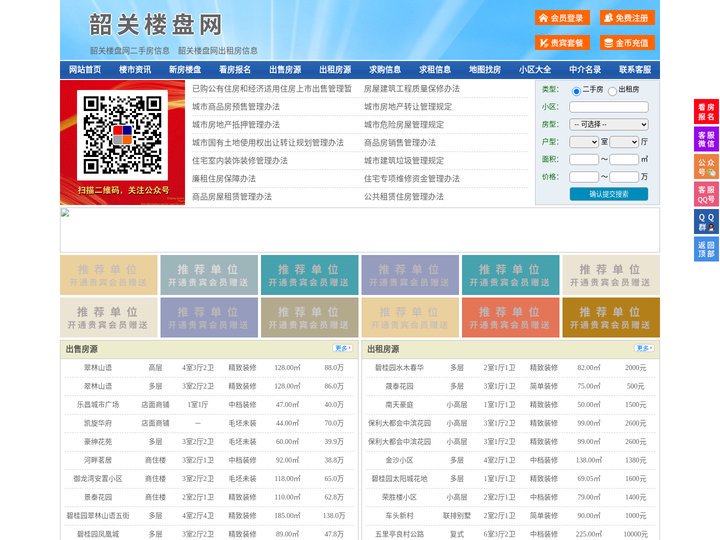Click the 返回顶部 back-to-top sidebar icon

point(706,249)
